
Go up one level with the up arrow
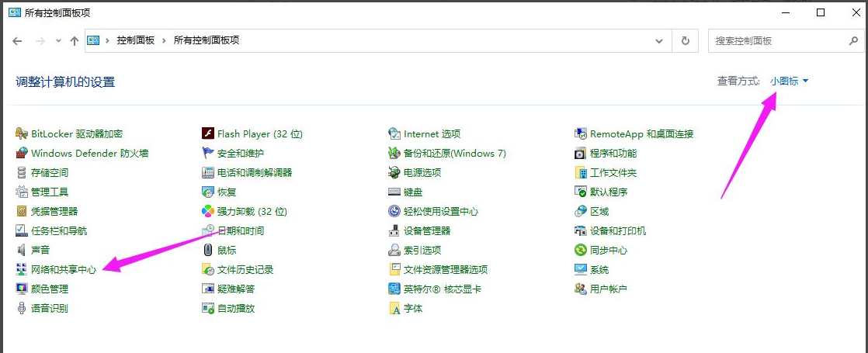tap(75, 40)
